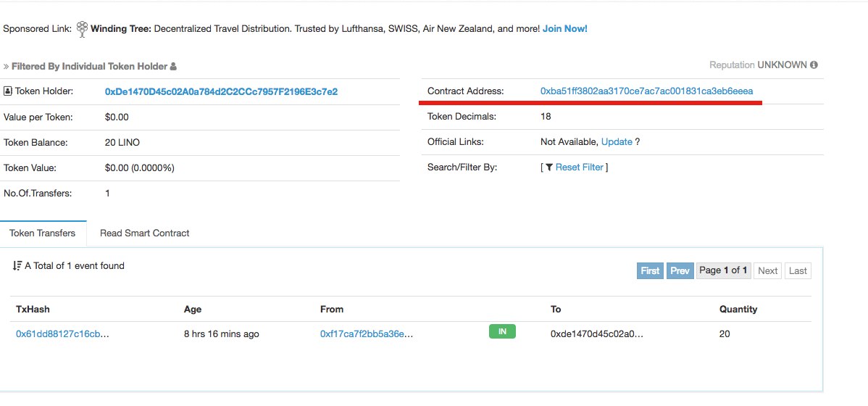Select the Token Transfers tab
This screenshot has width=868, height=406.
click(43, 233)
